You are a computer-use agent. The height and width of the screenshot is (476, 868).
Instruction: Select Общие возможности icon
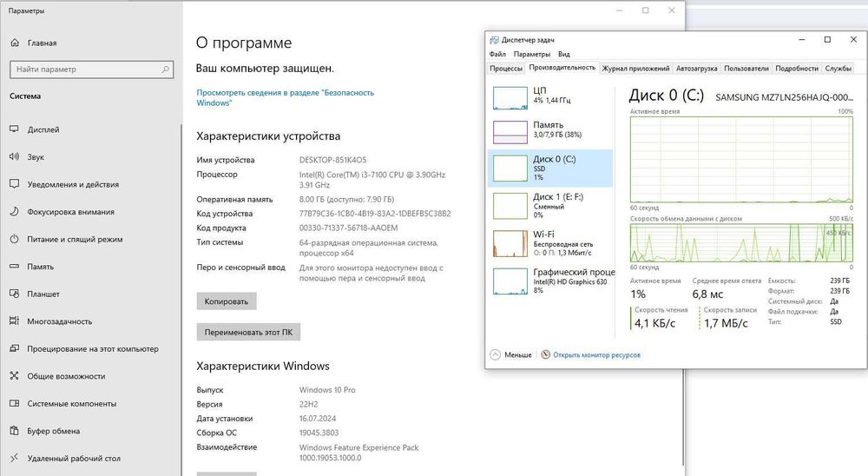tap(15, 376)
